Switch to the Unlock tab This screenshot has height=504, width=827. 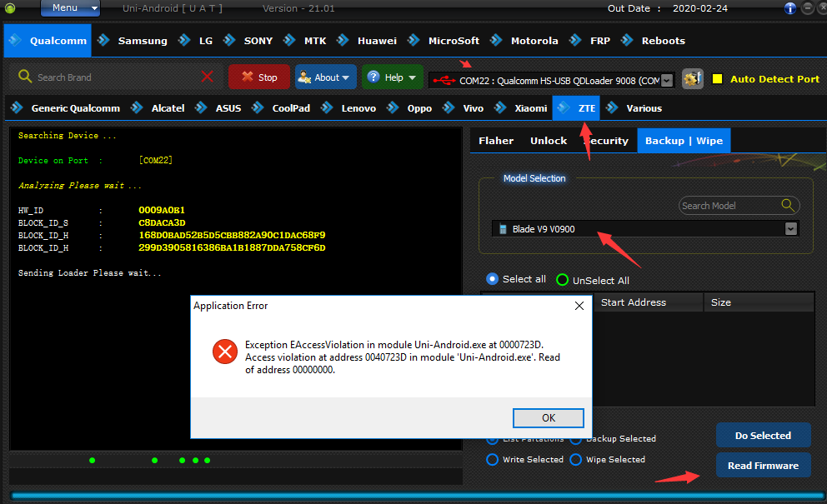point(549,141)
